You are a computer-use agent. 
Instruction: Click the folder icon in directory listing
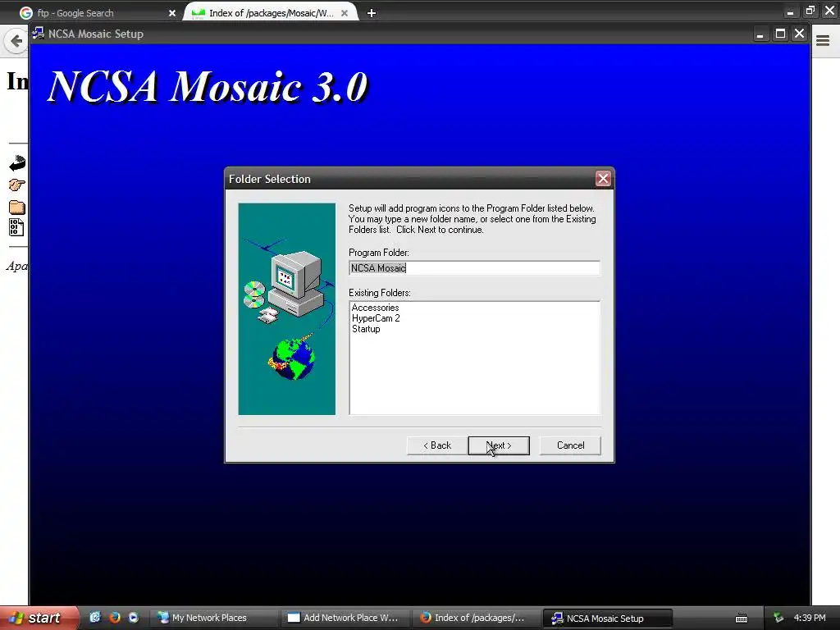coord(17,208)
